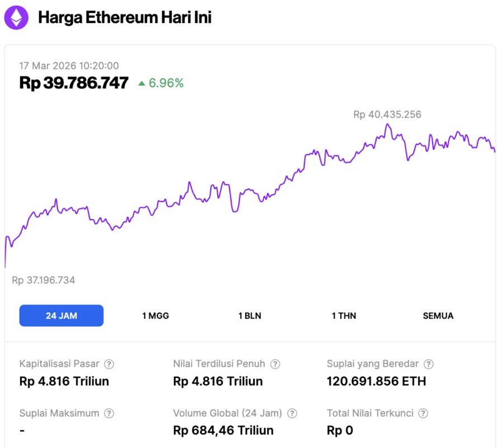This screenshot has width=497, height=448.
Task: Open the Volume Global (24 Jam) info icon
Action: click(x=292, y=413)
